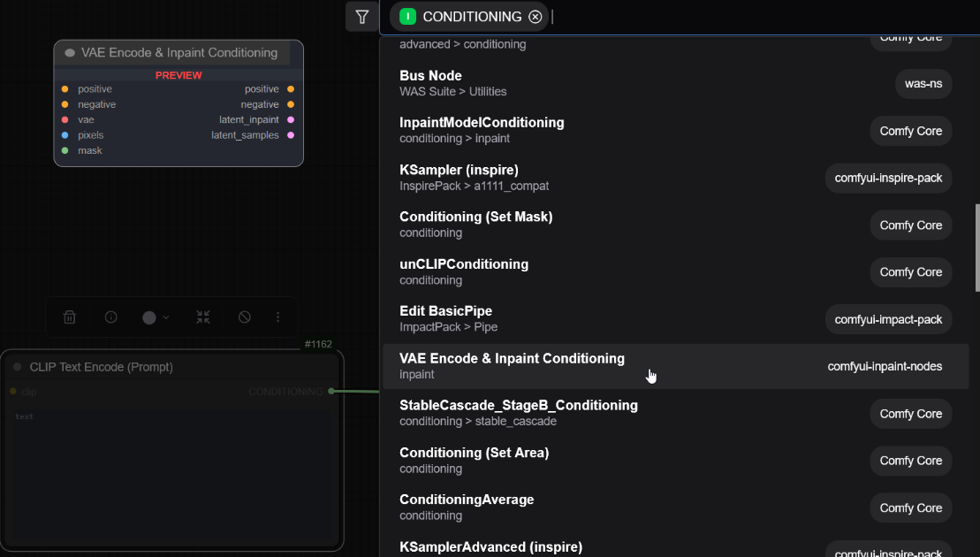
Task: Click the #1162 node ID badge
Action: 318,344
